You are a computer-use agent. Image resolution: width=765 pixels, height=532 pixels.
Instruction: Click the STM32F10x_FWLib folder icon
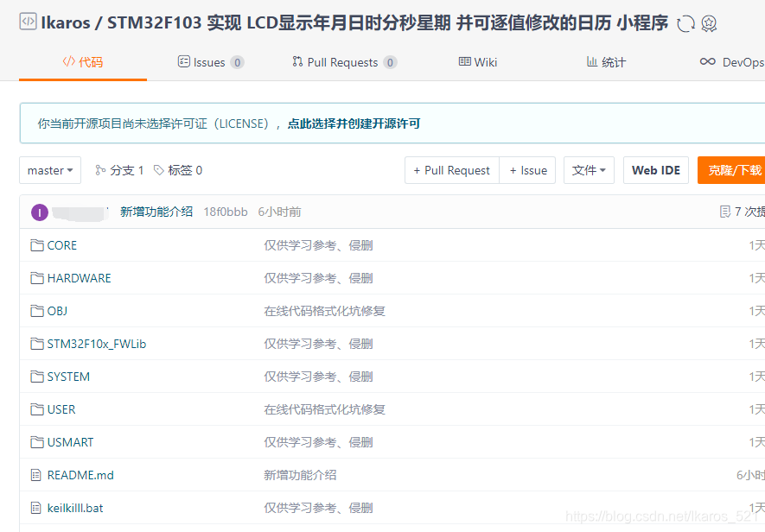(x=36, y=344)
